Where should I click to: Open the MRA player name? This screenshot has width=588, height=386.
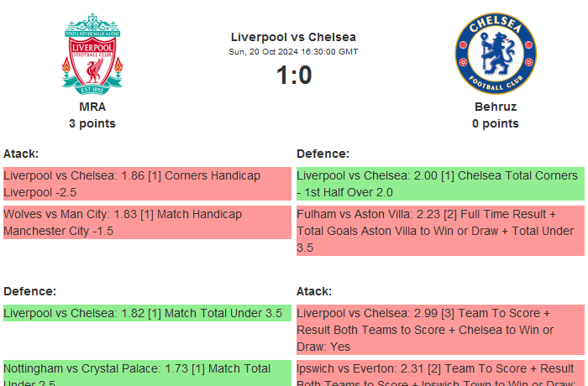point(92,107)
